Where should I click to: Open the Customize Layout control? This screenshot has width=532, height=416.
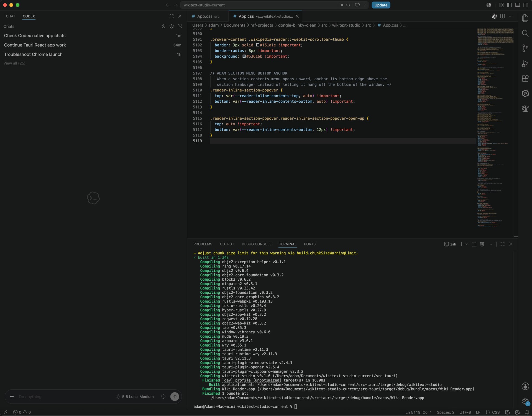[x=501, y=5]
